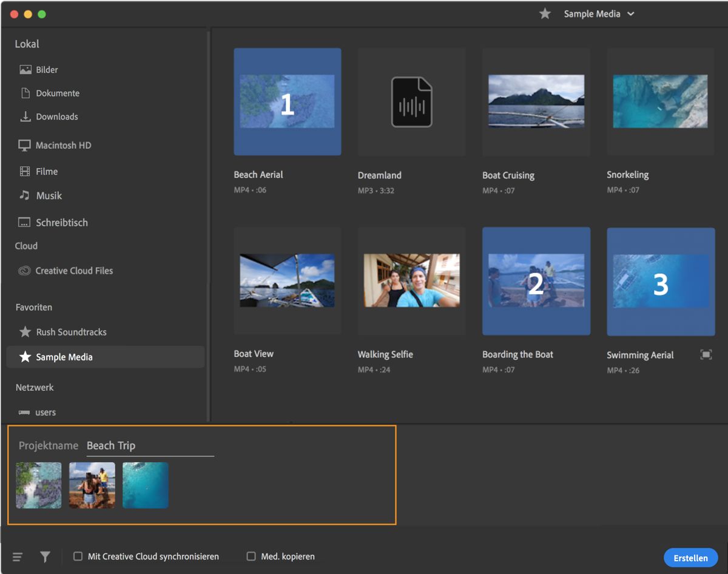The width and height of the screenshot is (728, 574).
Task: Click the fullscreen preview icon beside Swimming Aerial
Action: (706, 355)
